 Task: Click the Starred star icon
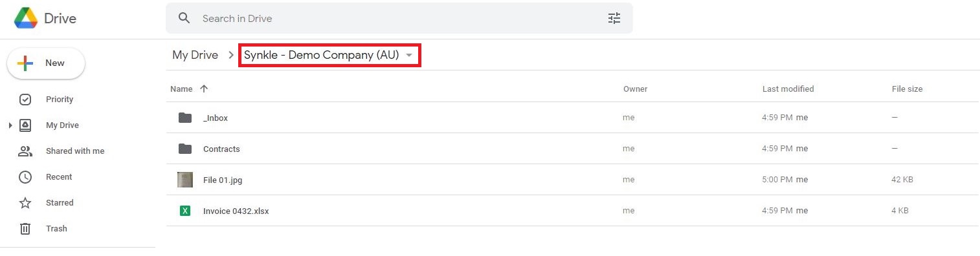tap(25, 203)
